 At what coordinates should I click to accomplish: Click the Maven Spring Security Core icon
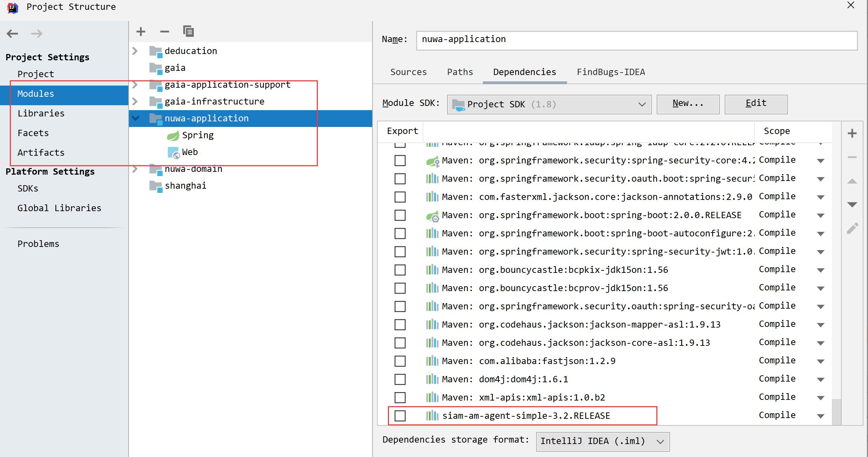[x=432, y=161]
